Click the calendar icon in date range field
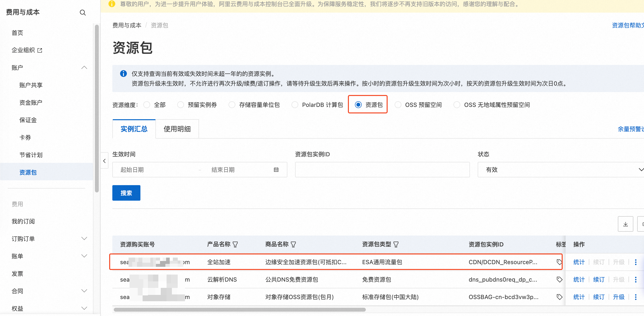 276,170
